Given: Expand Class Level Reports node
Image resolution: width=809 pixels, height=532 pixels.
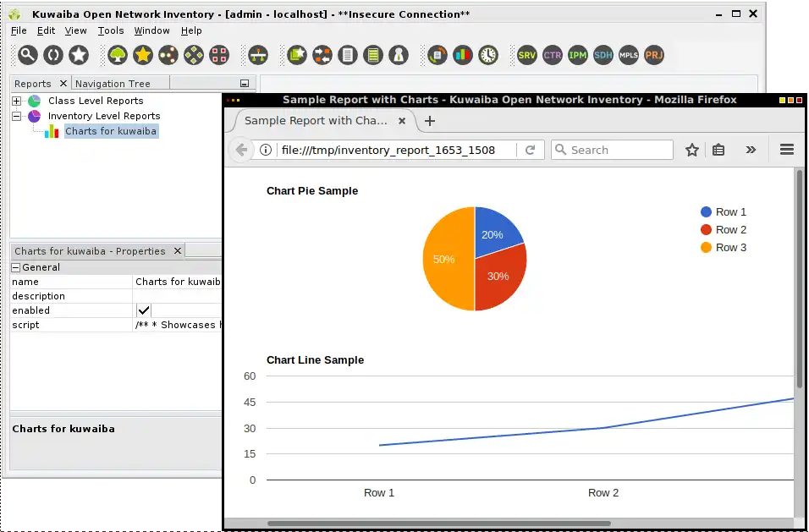Looking at the screenshot, I should click(x=17, y=101).
